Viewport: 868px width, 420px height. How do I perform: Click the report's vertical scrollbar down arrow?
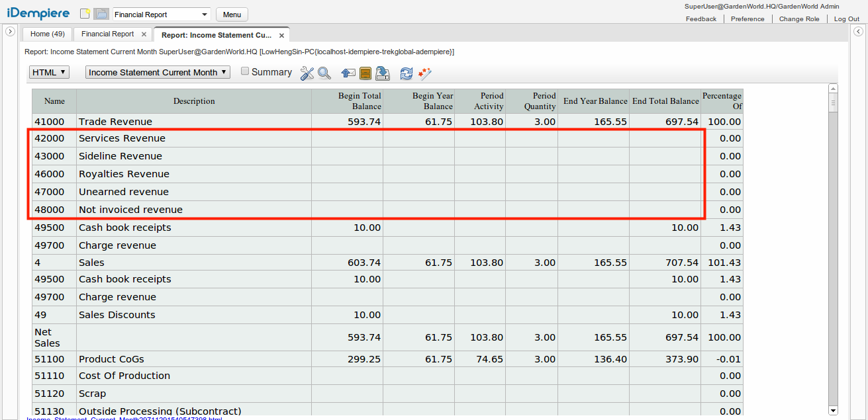833,410
